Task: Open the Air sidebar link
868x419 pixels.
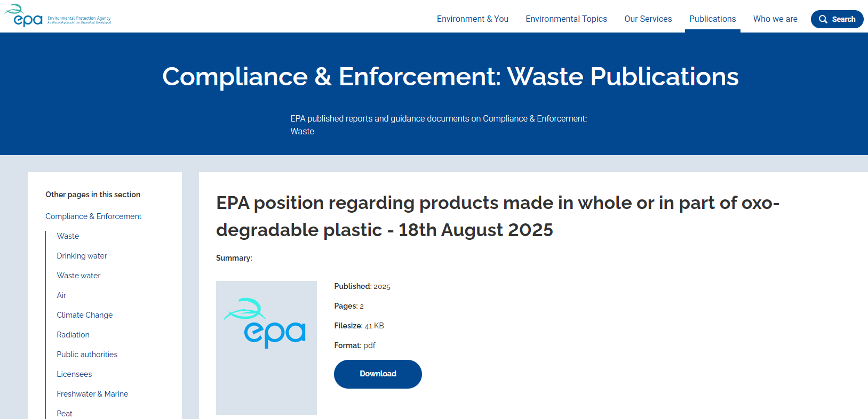Action: click(61, 295)
